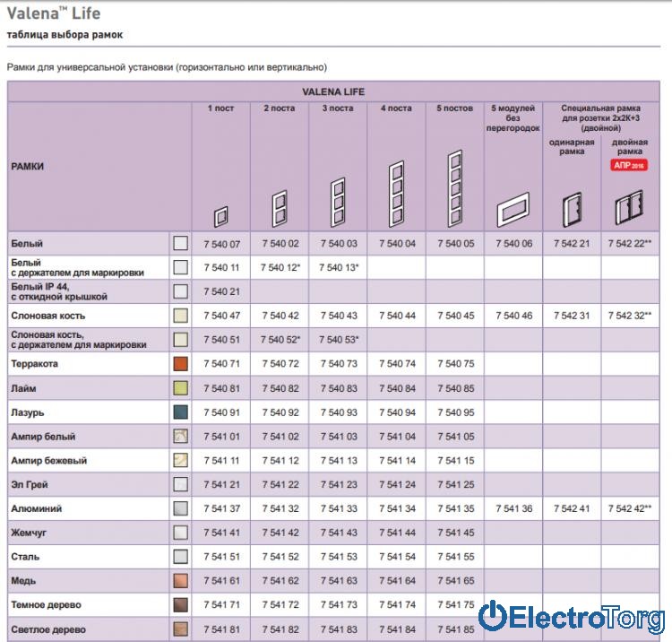Select the Медь copper color swatch
The width and height of the screenshot is (672, 642).
pos(180,580)
